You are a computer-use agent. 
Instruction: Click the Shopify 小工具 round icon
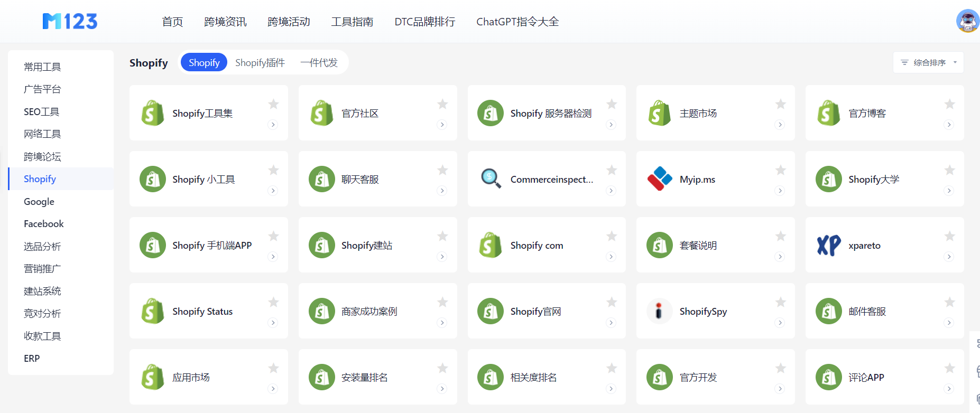pos(152,179)
